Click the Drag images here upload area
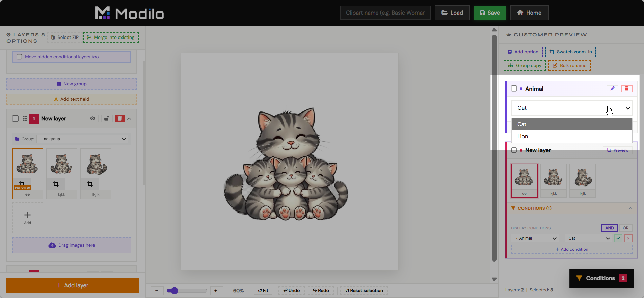 (72, 245)
